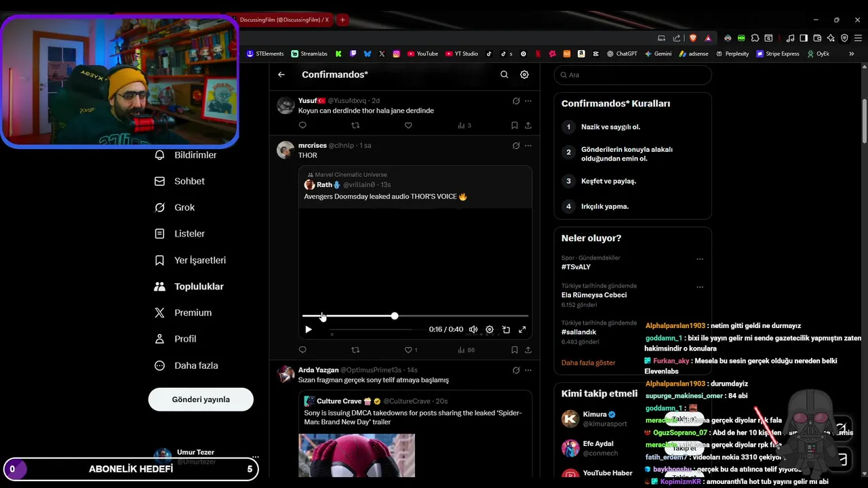Open Rath's quoted post author name
Viewport: 868px width, 488px height.
(x=324, y=184)
